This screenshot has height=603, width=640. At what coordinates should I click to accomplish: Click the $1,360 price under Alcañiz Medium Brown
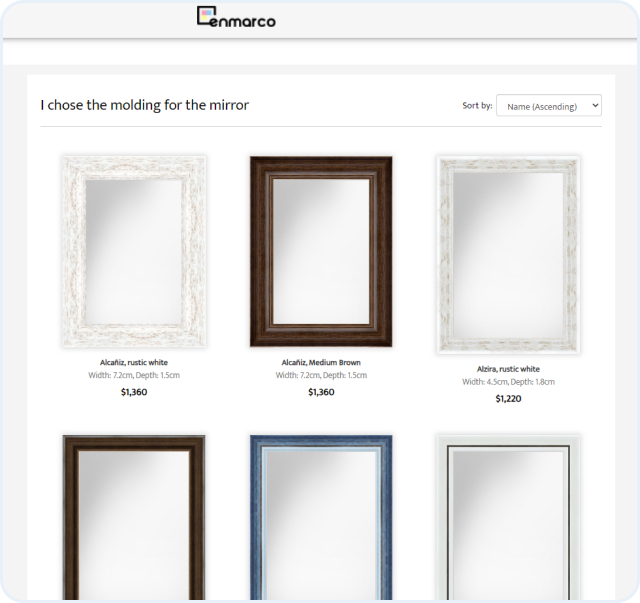point(321,392)
